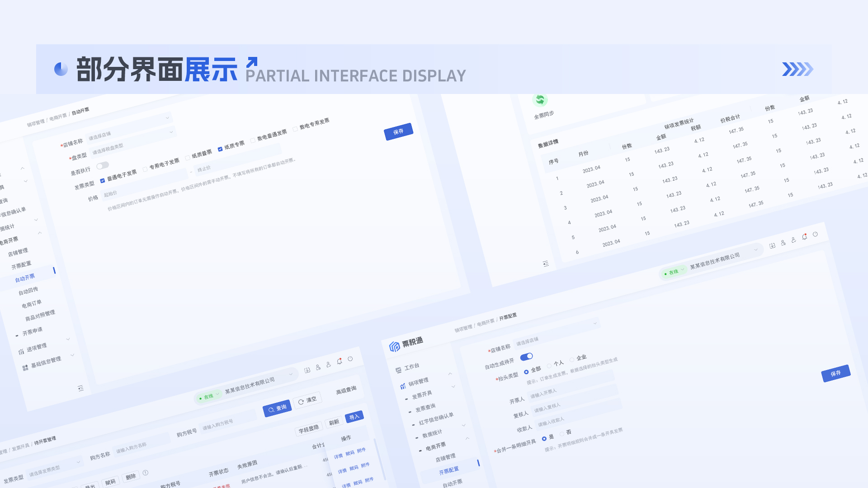Toggle the 是否执行 switch
Viewport: 868px width, 488px height.
(x=103, y=165)
